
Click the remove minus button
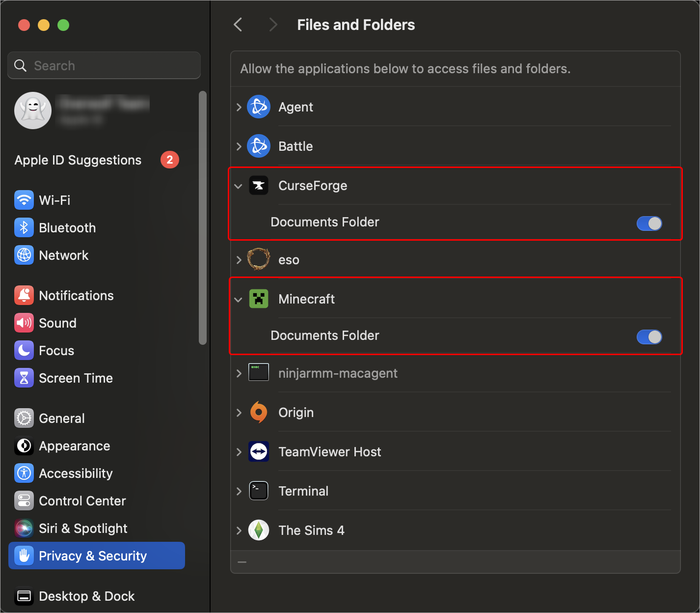242,562
